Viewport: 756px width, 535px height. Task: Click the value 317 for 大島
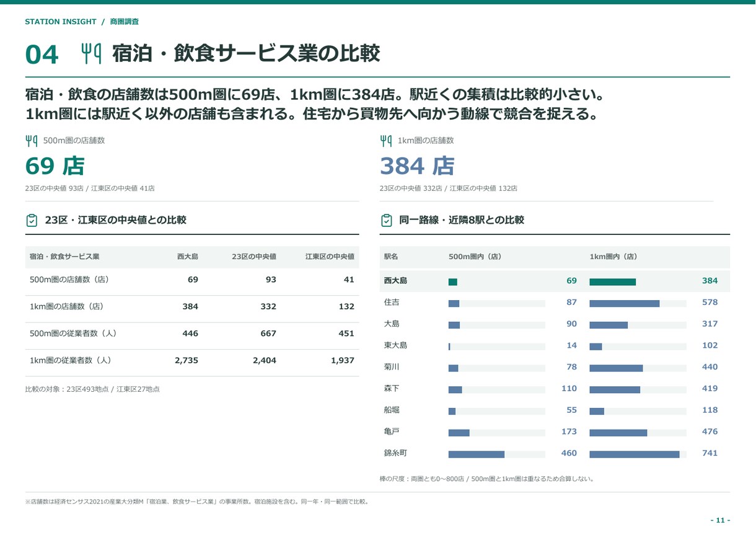[710, 324]
